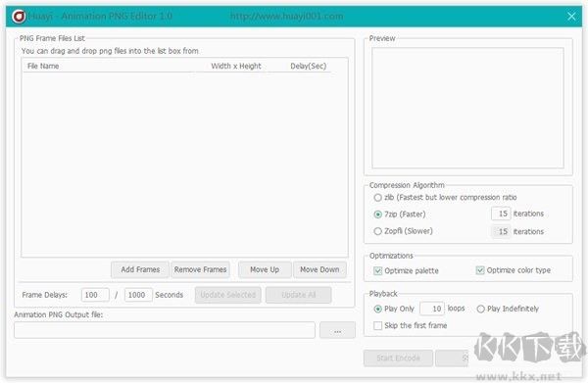Click the Huayi app logo icon
This screenshot has width=588, height=383.
point(19,17)
